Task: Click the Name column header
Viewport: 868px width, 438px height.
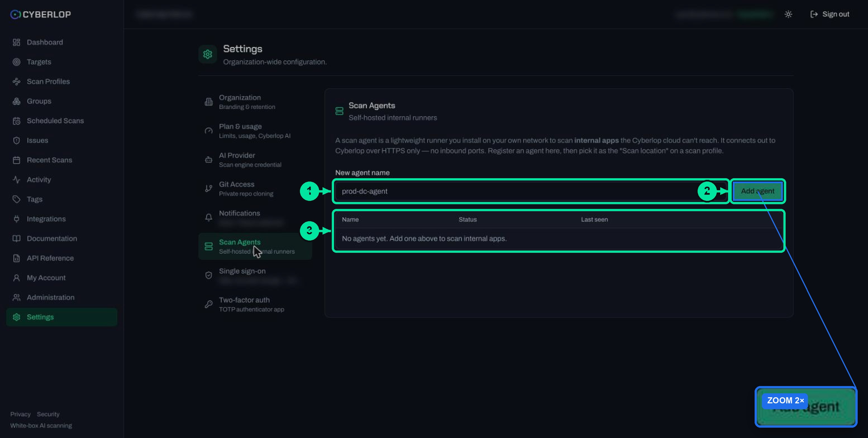Action: coord(350,219)
